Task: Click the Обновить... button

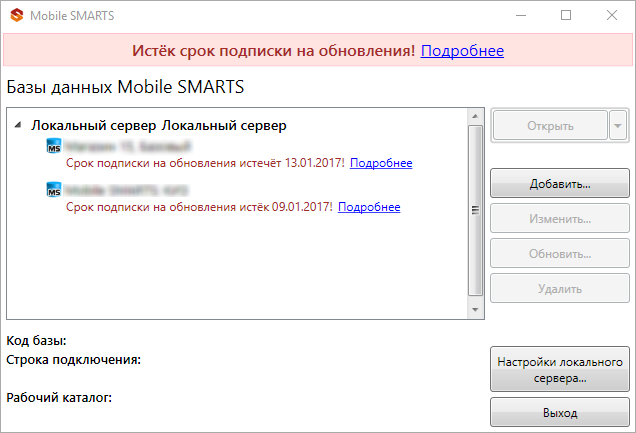Action: (x=560, y=254)
